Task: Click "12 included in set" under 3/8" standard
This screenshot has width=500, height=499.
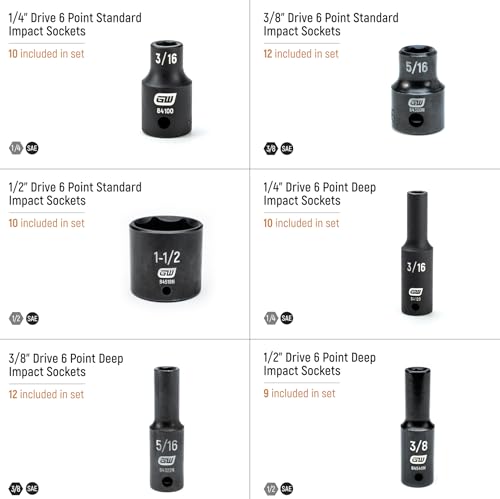Action: (x=301, y=54)
